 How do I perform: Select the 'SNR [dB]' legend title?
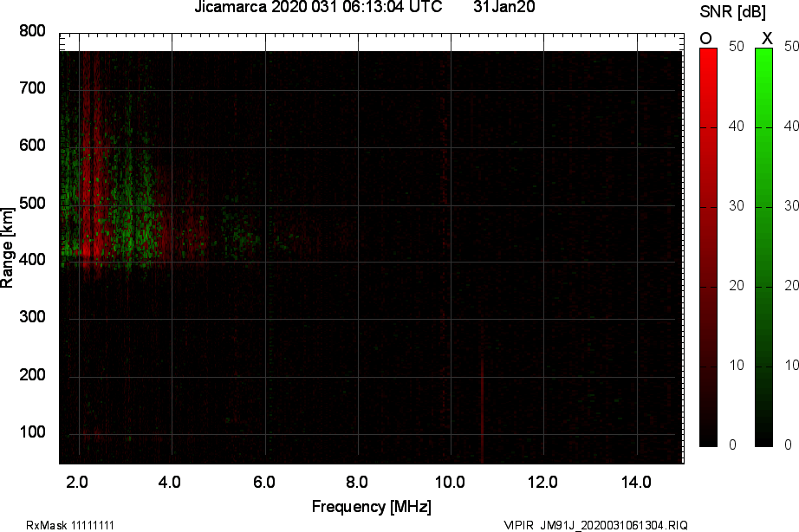[733, 11]
